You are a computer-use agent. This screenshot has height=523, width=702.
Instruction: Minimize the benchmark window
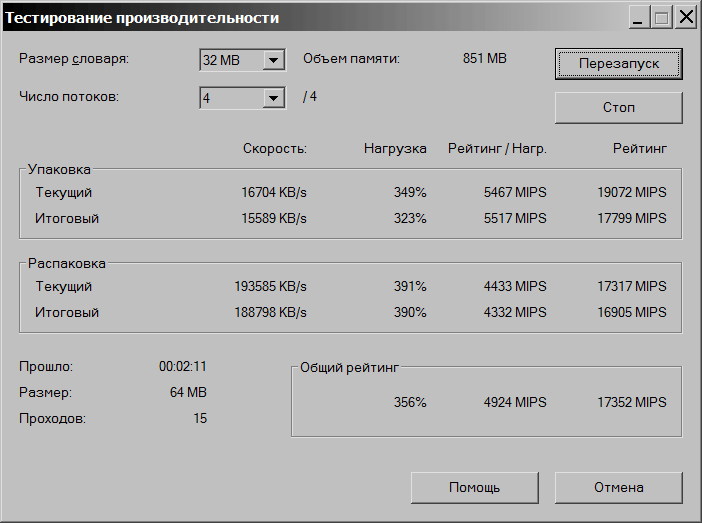coord(639,17)
